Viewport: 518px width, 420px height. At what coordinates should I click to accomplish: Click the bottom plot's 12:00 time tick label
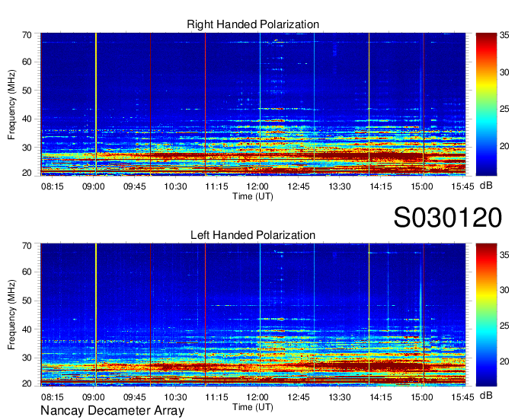[x=257, y=397]
